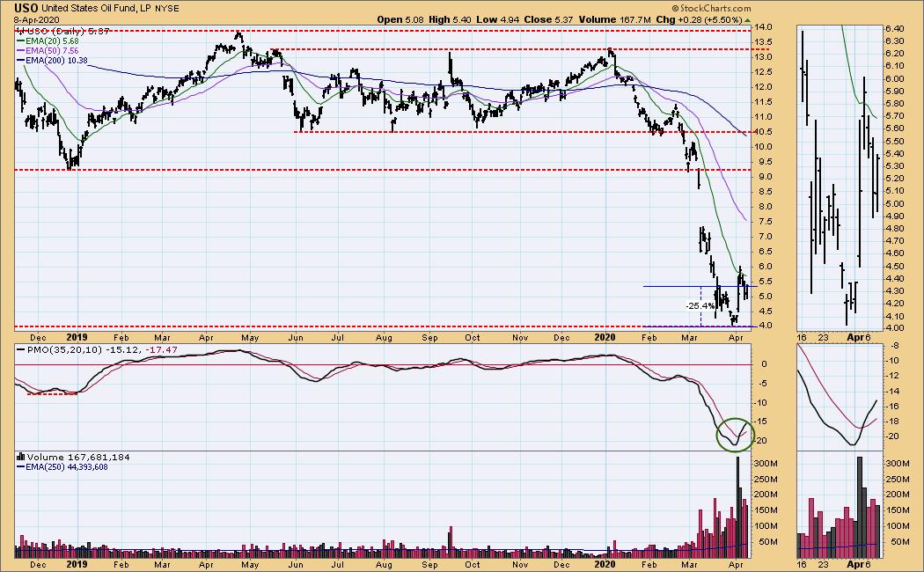Click the 300M label on the main volume axis
Viewport: 924px width, 572px height.
(x=766, y=464)
